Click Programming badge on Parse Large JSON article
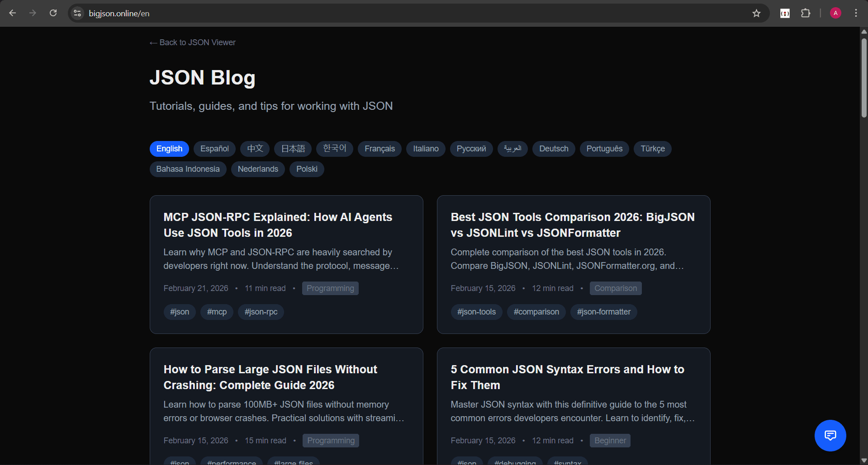The height and width of the screenshot is (465, 868). coord(331,441)
